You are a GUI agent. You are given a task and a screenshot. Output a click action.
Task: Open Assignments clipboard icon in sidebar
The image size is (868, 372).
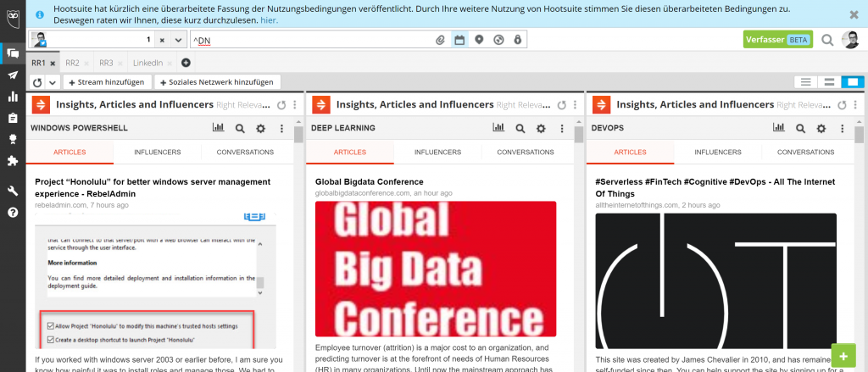pos(13,118)
